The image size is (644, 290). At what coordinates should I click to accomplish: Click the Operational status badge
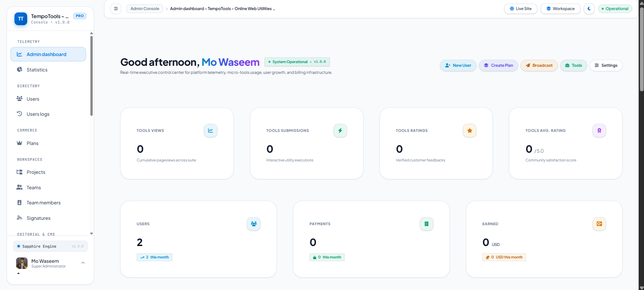(615, 9)
